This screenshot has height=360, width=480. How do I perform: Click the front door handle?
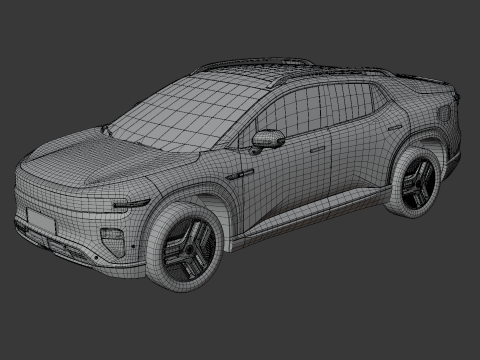317,150
